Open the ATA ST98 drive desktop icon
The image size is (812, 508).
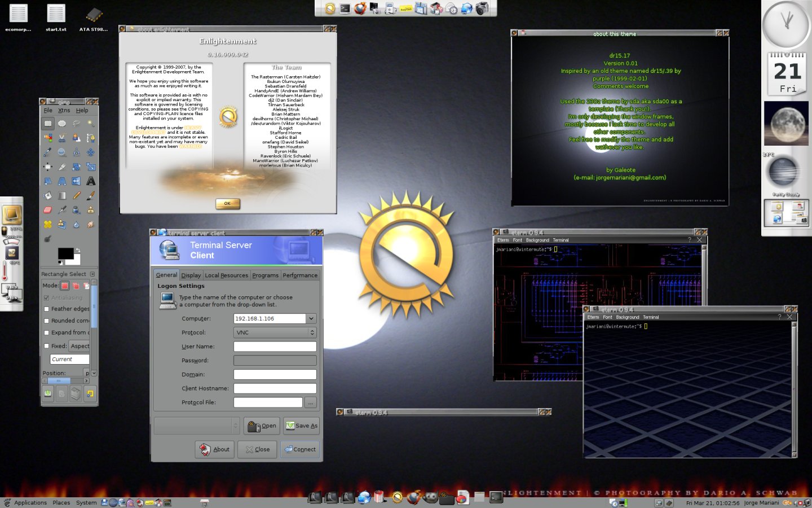[94, 18]
